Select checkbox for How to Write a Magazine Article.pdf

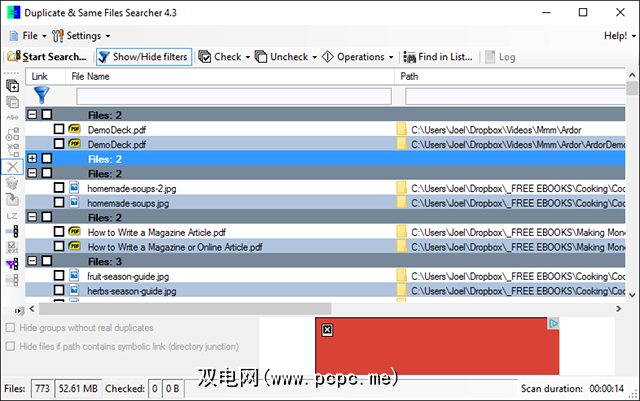tap(59, 232)
